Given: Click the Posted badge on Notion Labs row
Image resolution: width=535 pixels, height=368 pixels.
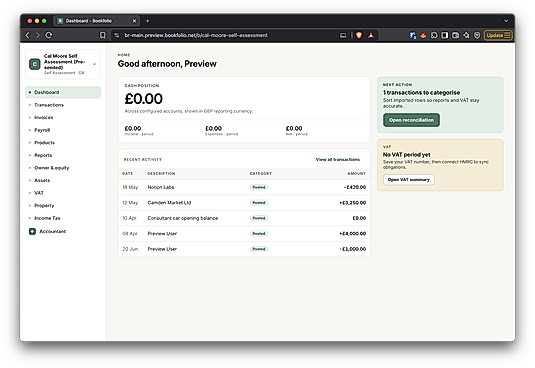Looking at the screenshot, I should 259,187.
